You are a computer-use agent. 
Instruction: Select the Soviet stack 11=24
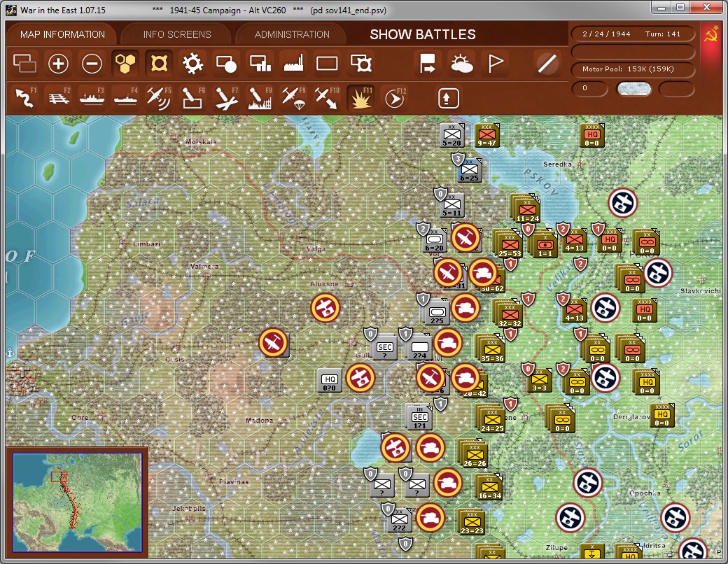tap(527, 210)
